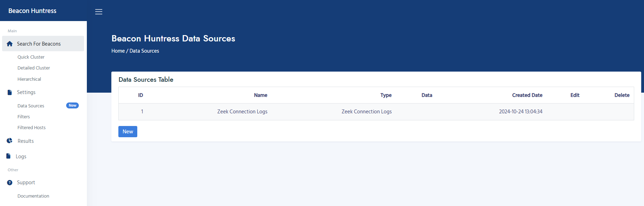The image size is (644, 206).
Task: Click the Logs document icon
Action: (x=8, y=156)
